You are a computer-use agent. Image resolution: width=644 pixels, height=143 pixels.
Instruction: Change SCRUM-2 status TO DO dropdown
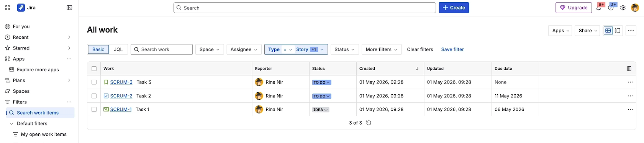click(x=321, y=96)
